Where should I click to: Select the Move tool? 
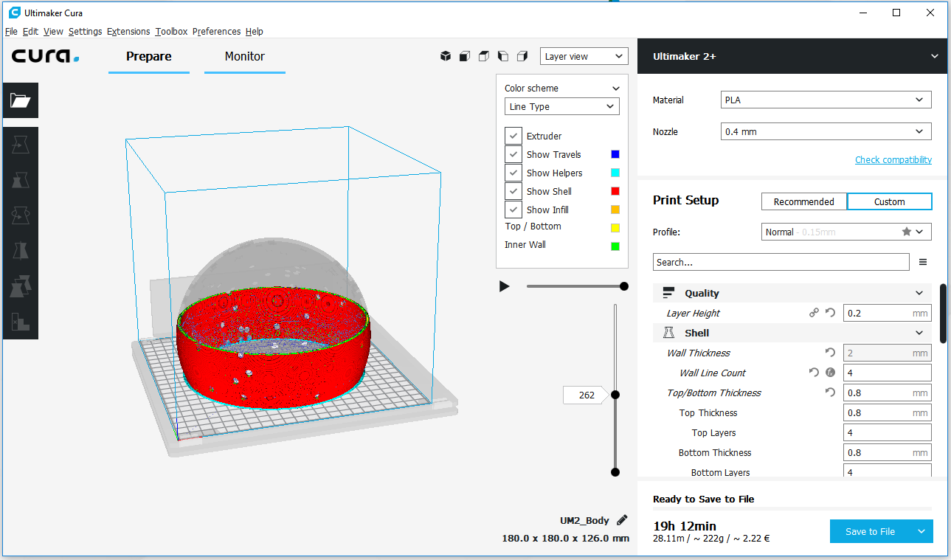(x=20, y=144)
